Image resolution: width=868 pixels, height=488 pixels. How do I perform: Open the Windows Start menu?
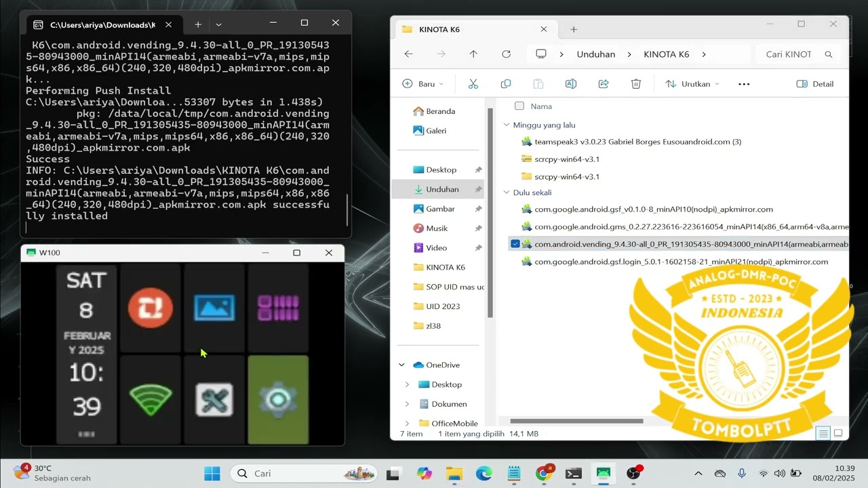212,473
